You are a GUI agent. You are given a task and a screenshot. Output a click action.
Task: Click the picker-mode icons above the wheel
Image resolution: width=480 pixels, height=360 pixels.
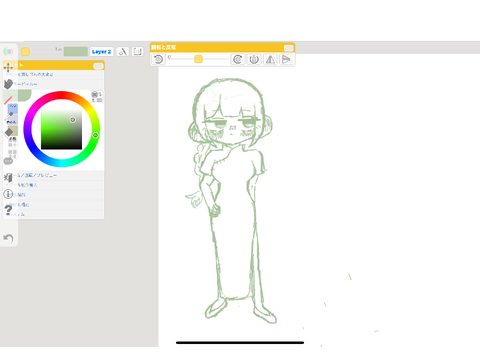pyautogui.click(x=97, y=97)
